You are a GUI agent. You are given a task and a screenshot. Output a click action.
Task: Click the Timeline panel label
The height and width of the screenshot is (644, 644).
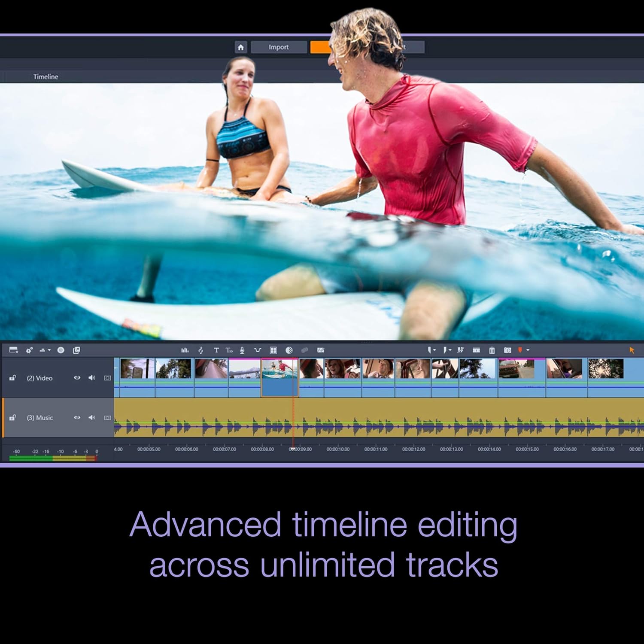click(46, 76)
